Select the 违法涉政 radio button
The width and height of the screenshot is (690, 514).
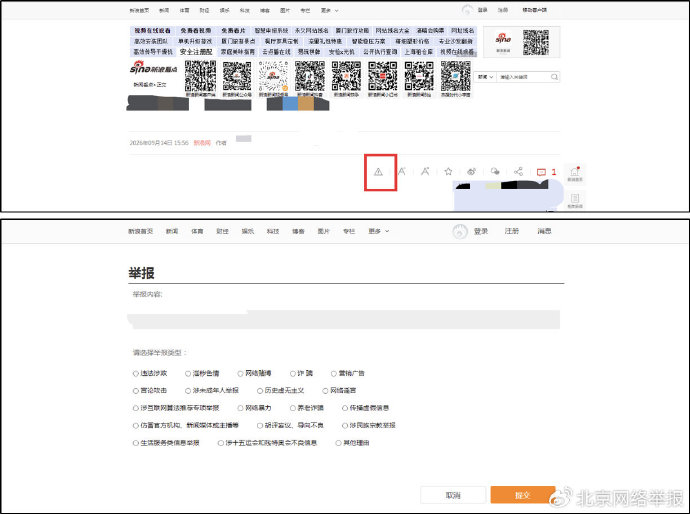tap(136, 374)
